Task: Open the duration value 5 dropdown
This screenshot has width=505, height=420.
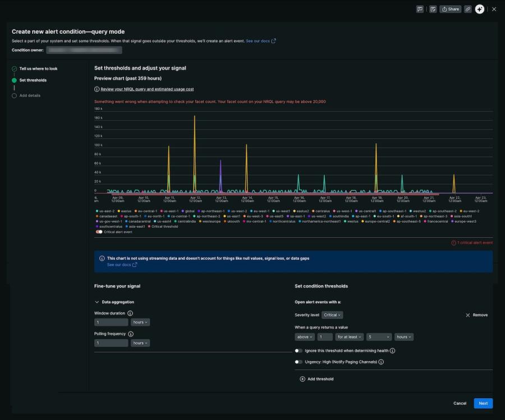Action: (379, 337)
